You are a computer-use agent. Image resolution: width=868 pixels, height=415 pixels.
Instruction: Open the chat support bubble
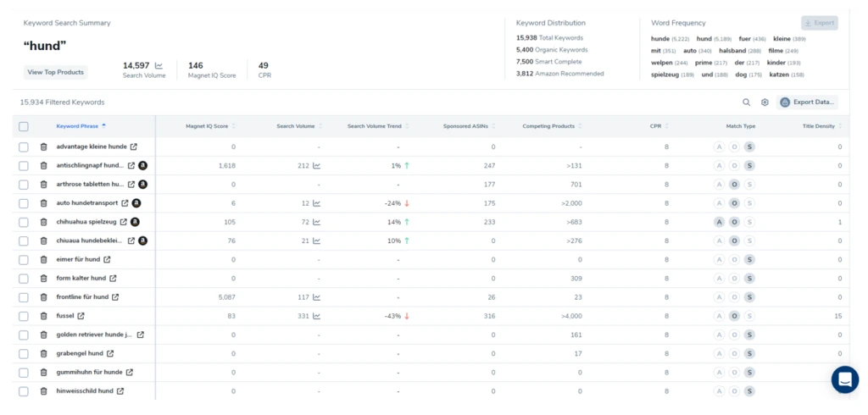[x=844, y=380]
